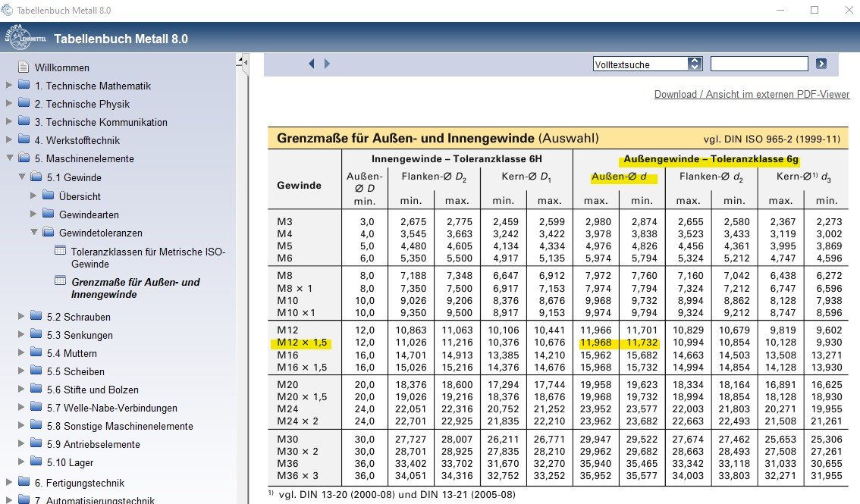This screenshot has height=504, width=860.
Task: Open 5.6 Stifte und Bolzen chapter
Action: pyautogui.click(x=93, y=390)
